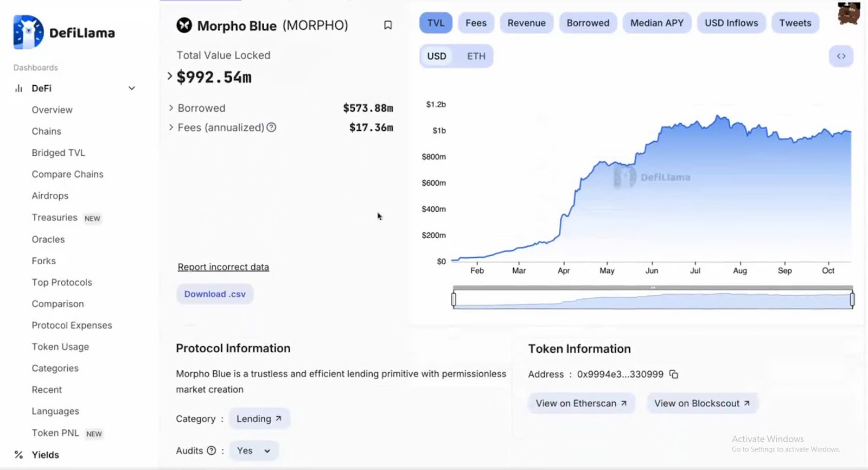Click the TVL chart near July peak
868x470 pixels.
[718, 117]
